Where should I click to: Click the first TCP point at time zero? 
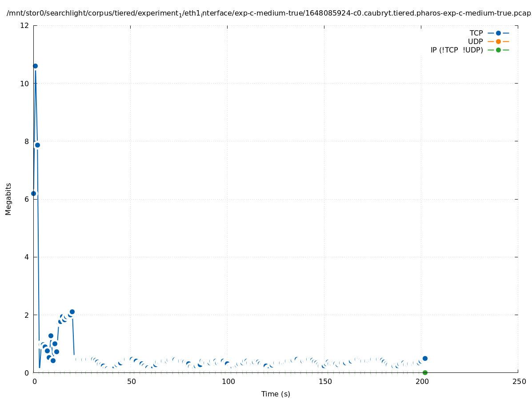[33, 193]
